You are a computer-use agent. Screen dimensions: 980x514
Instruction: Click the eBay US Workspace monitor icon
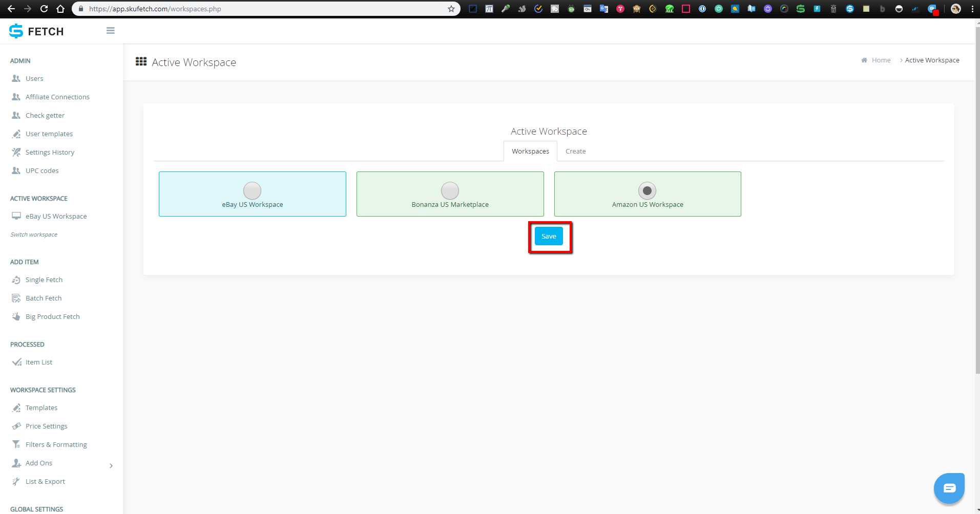coord(16,216)
